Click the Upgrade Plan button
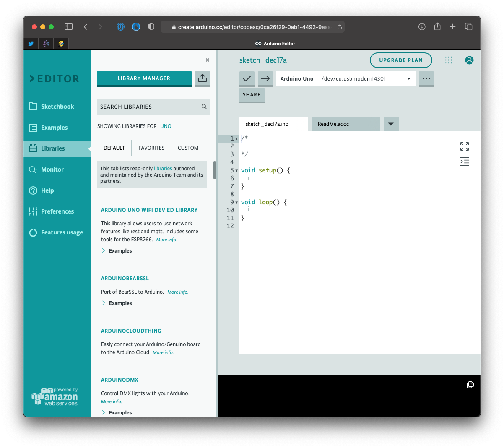Screen dimensions: 504x448 [400, 60]
